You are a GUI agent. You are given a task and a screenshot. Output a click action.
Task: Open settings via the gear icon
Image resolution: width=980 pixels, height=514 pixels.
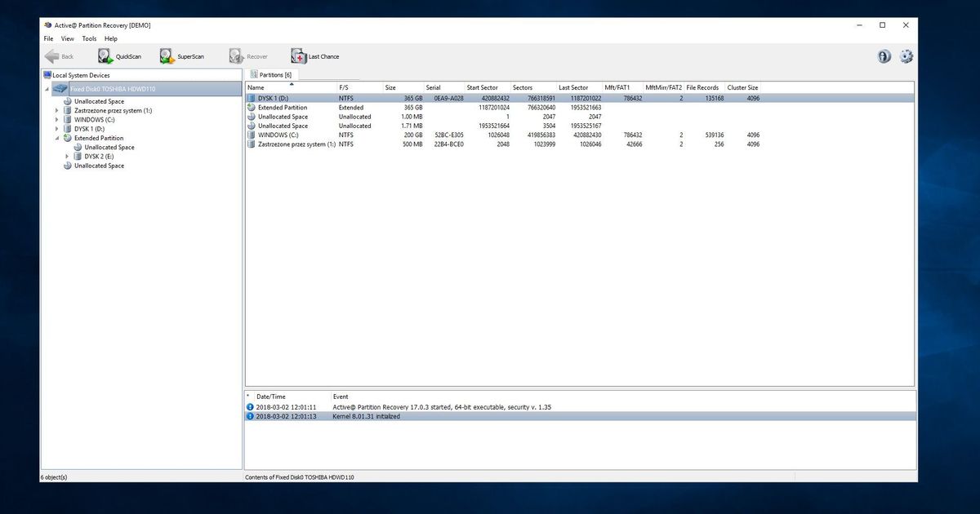pos(906,56)
